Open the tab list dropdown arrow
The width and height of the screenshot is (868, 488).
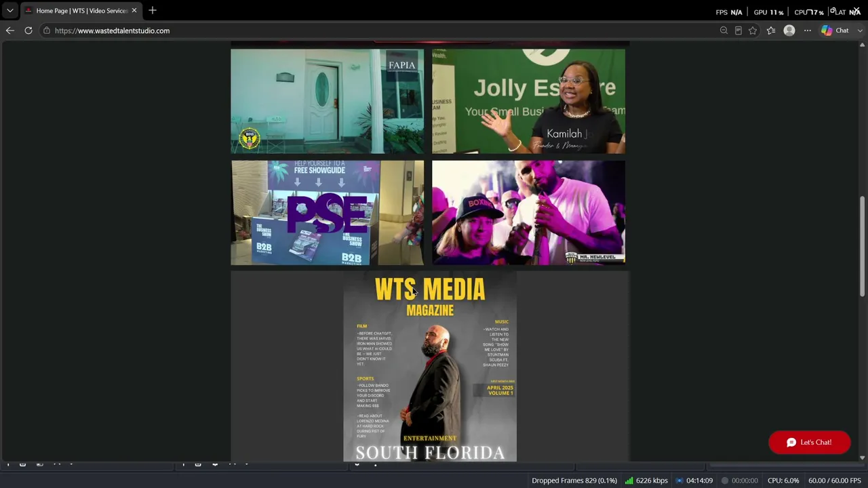point(10,11)
